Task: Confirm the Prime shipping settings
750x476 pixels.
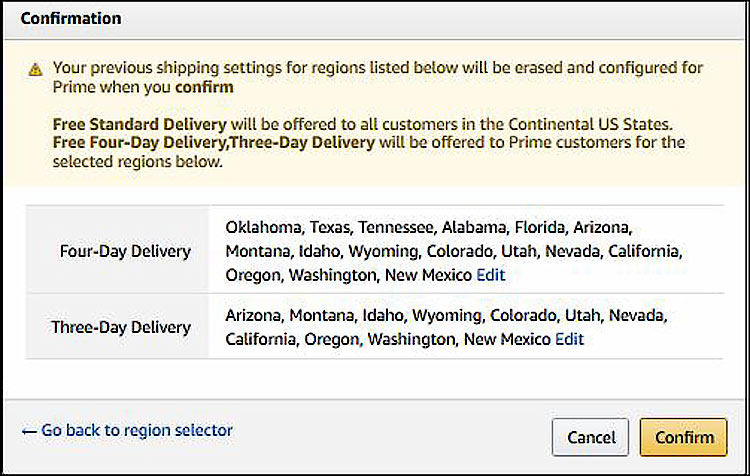Action: pos(684,437)
